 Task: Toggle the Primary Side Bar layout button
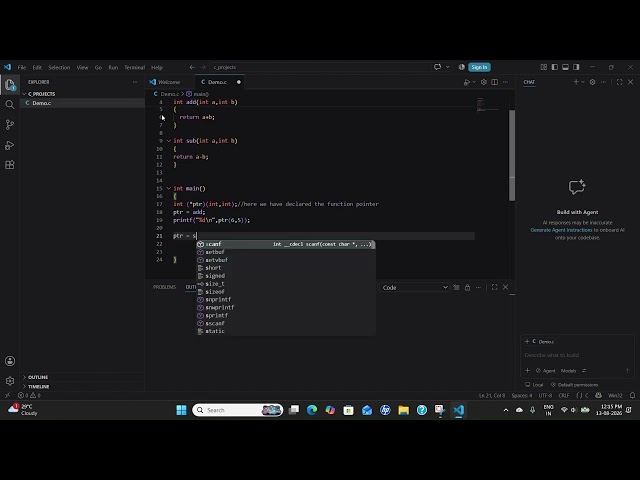(555, 67)
